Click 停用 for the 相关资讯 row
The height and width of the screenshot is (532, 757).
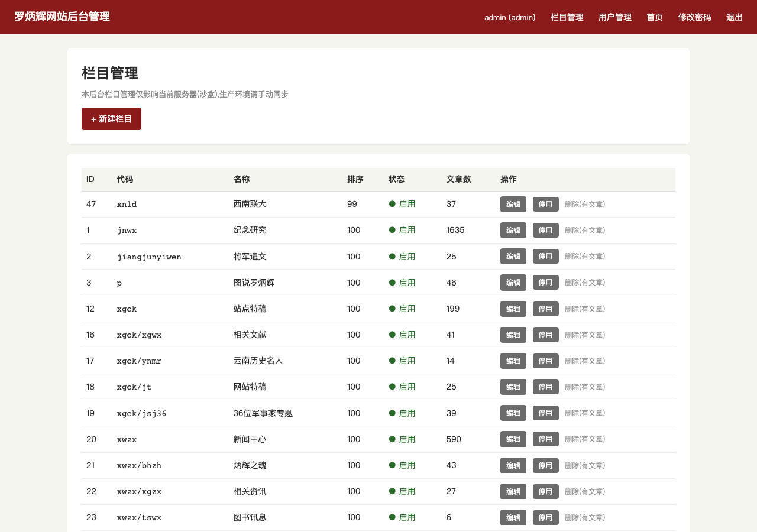coord(546,491)
